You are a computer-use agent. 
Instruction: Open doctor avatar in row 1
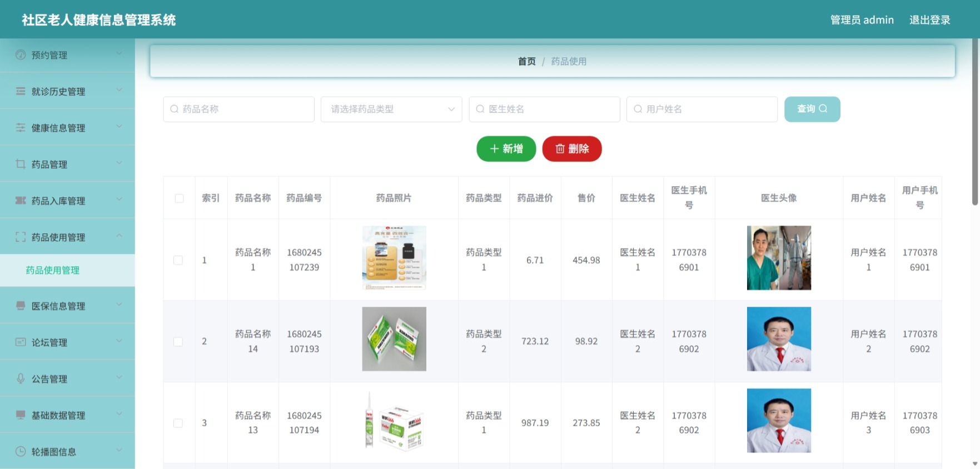pyautogui.click(x=779, y=258)
